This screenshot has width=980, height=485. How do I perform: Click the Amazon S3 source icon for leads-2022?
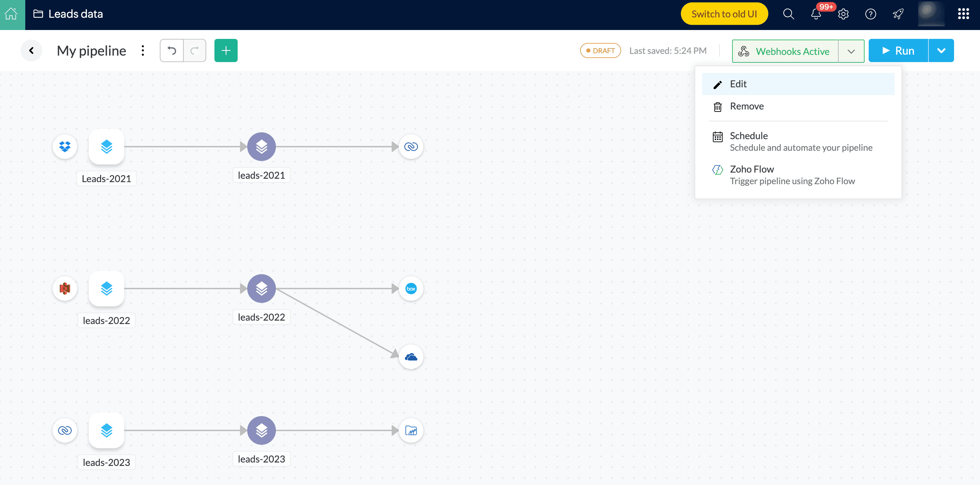click(65, 289)
